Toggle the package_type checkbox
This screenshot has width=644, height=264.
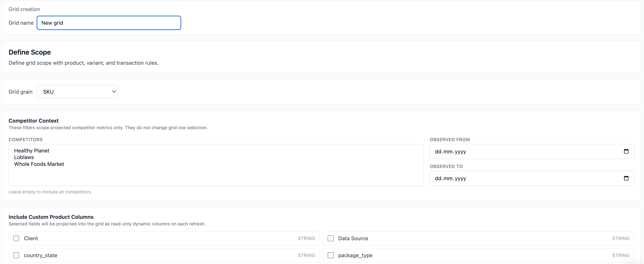330,255
